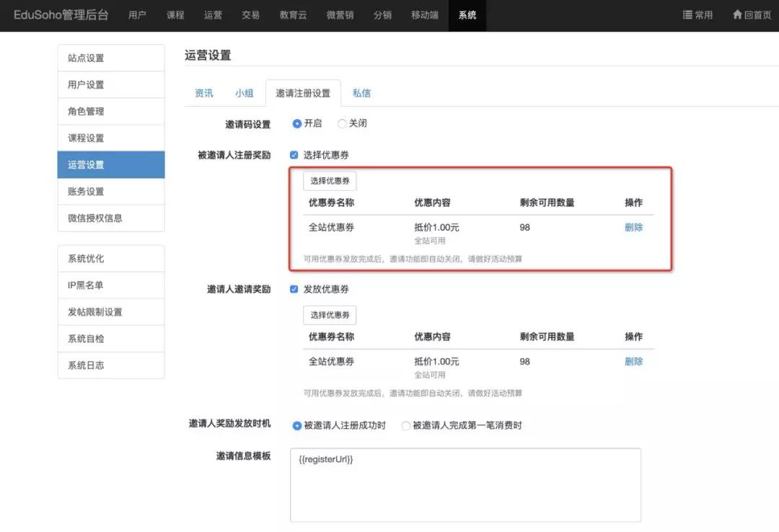This screenshot has width=779, height=532.
Task: Click 选择优惠券 button in highlighted section
Action: pos(330,181)
